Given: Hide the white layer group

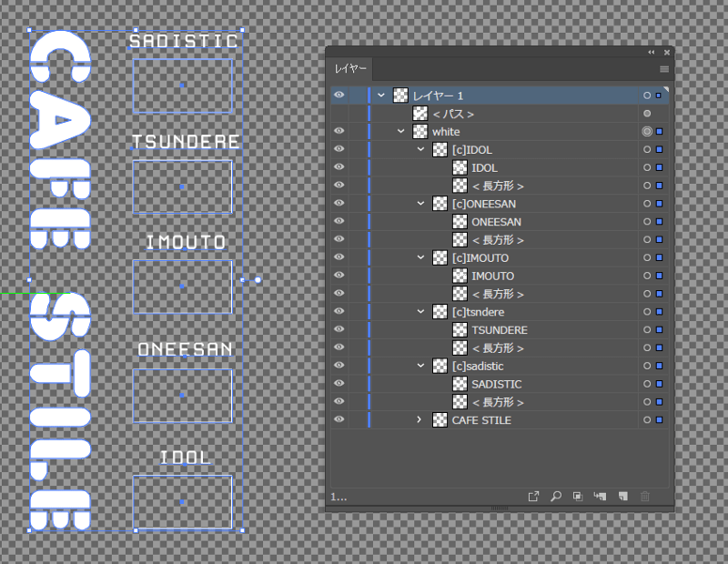Looking at the screenshot, I should click(339, 131).
